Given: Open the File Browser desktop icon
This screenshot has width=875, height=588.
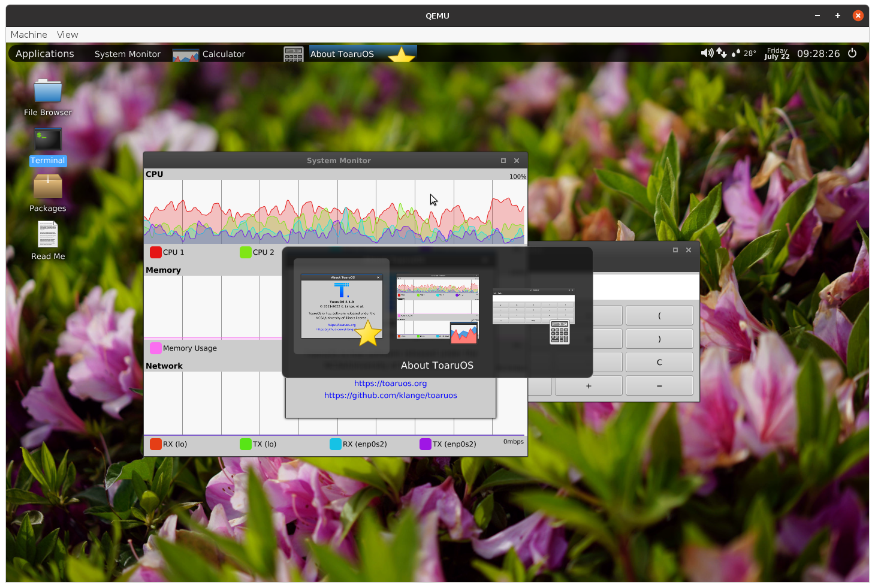Looking at the screenshot, I should click(48, 98).
